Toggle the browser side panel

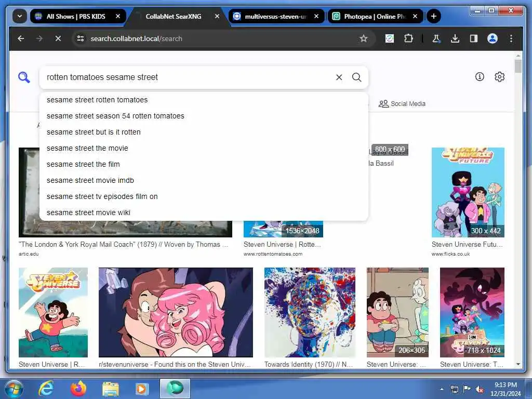coord(474,38)
